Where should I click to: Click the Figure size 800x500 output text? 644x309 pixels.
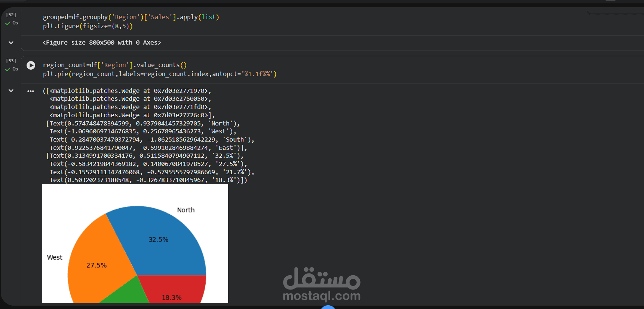coord(102,43)
